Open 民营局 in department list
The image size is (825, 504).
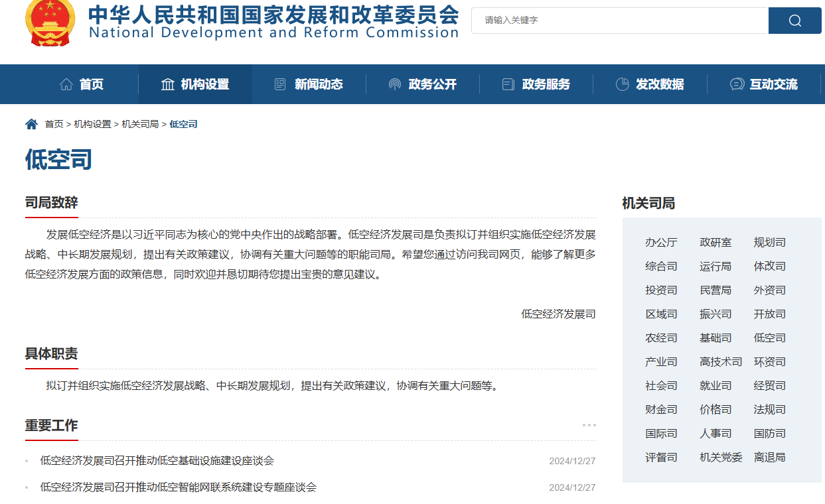[x=715, y=290]
